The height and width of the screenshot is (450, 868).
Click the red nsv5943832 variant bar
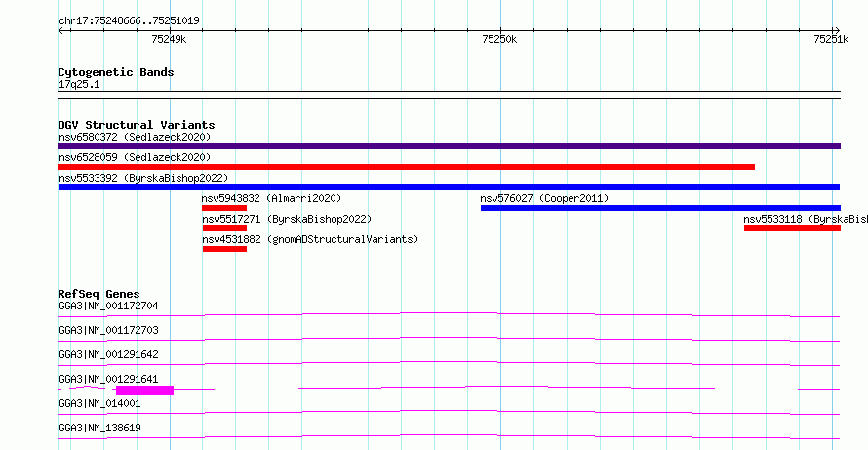coord(224,208)
